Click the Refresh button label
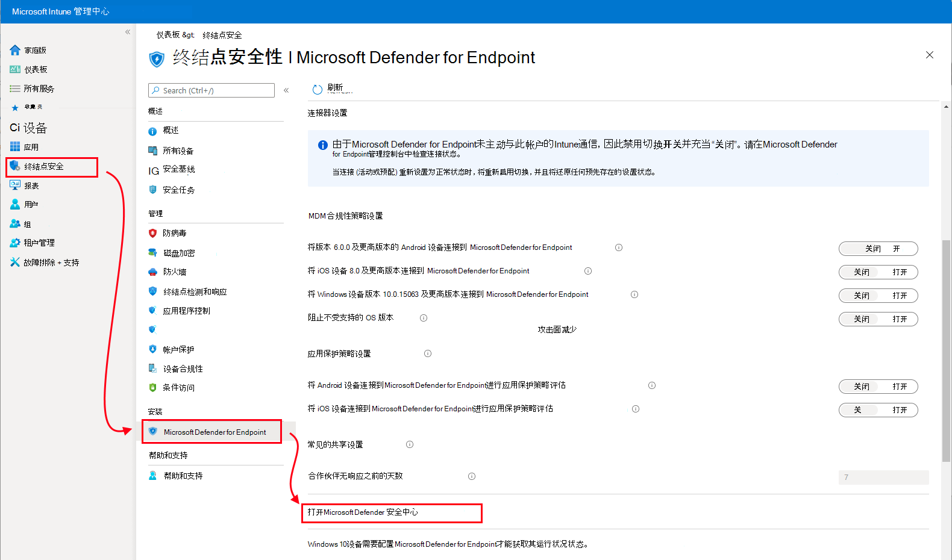 336,89
